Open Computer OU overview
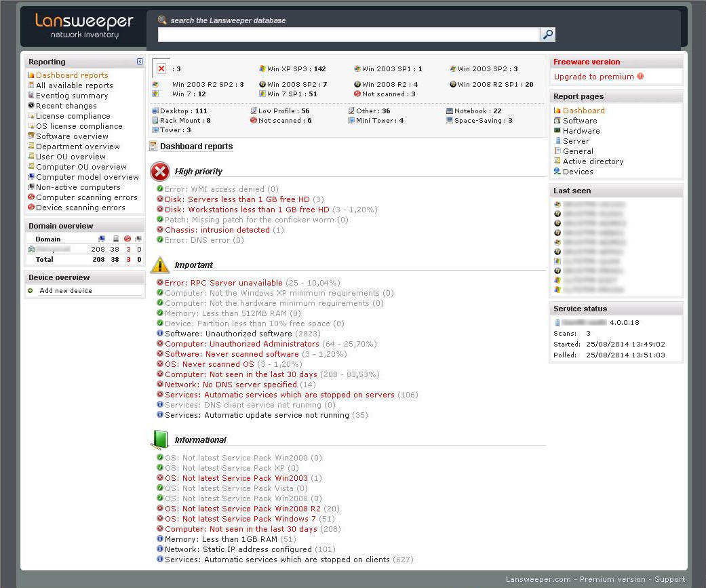Image resolution: width=706 pixels, height=588 pixels. [81, 167]
